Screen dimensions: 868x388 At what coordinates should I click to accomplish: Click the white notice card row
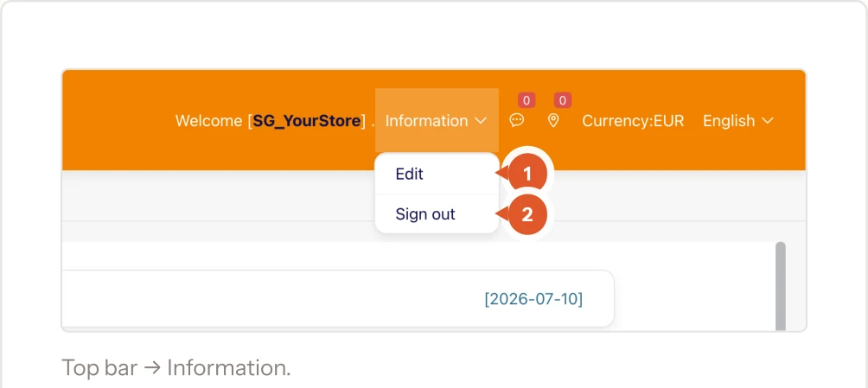(338, 299)
